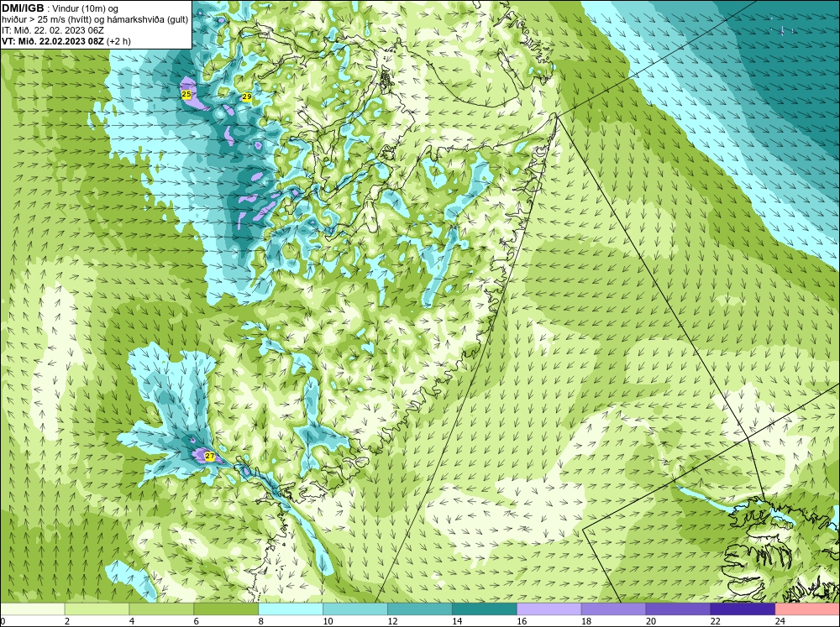
Task: Click the legend scale number 20
Action: coord(651,621)
